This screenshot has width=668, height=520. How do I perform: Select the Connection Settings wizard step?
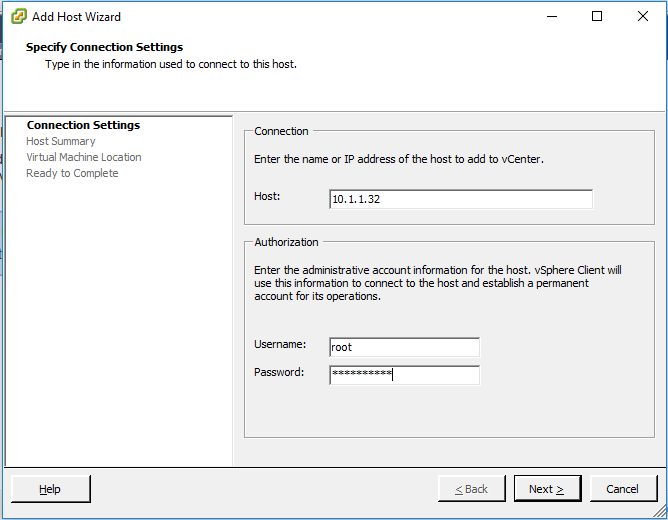[x=83, y=125]
